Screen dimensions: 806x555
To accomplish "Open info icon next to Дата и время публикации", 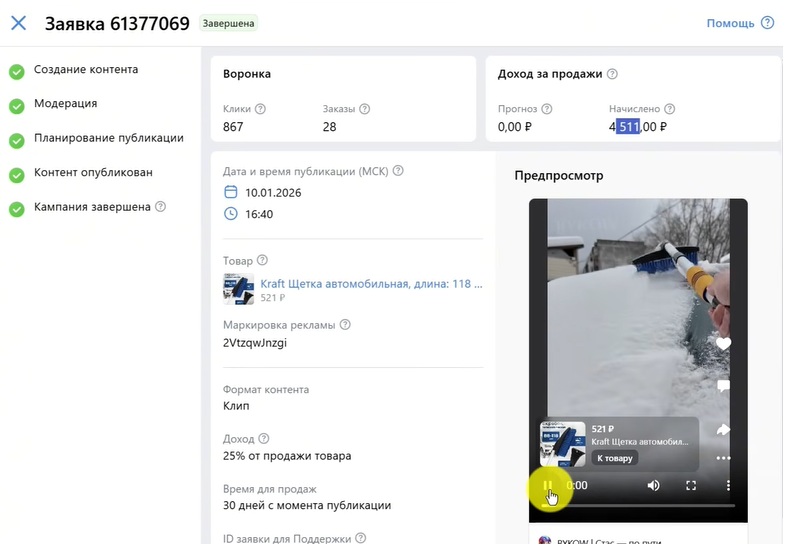I will pyautogui.click(x=398, y=171).
